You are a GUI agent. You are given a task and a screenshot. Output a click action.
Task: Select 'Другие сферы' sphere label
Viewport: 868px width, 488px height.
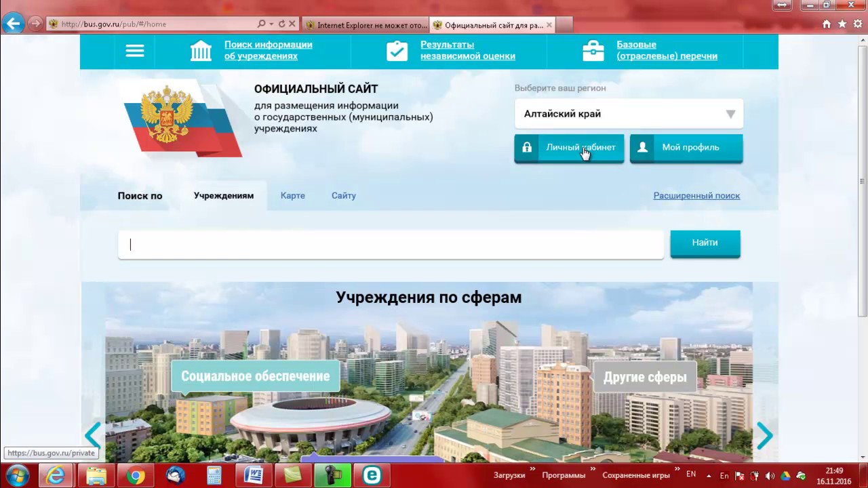645,377
